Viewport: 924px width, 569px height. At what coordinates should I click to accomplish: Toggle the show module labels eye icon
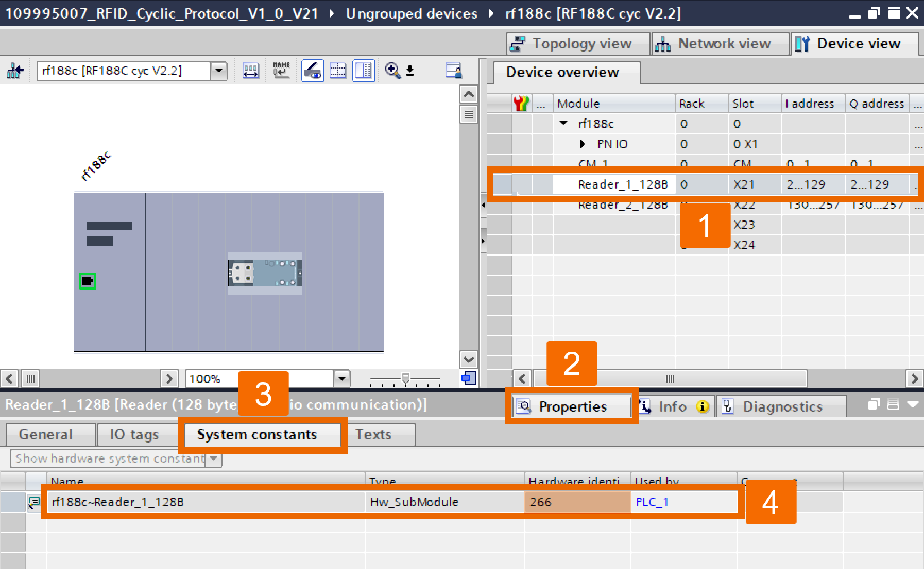point(312,71)
